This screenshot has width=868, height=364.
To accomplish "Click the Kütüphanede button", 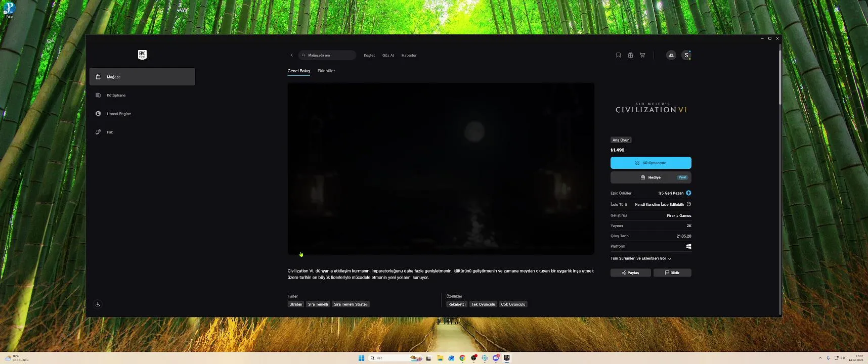I will point(650,163).
